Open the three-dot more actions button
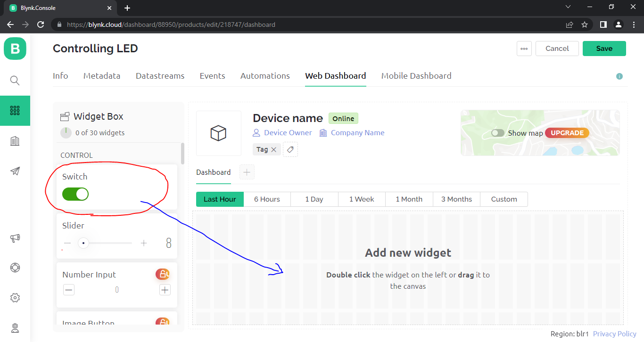This screenshot has width=644, height=342. point(524,49)
